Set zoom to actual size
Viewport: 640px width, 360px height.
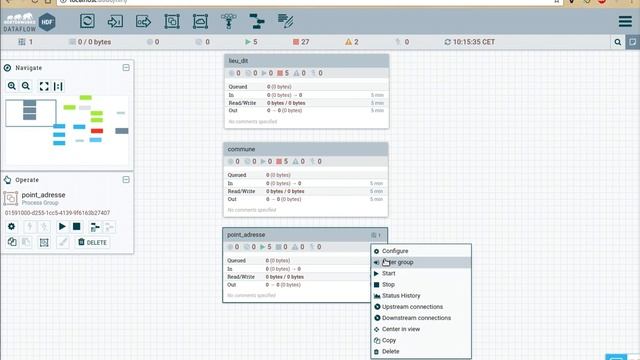coord(58,86)
